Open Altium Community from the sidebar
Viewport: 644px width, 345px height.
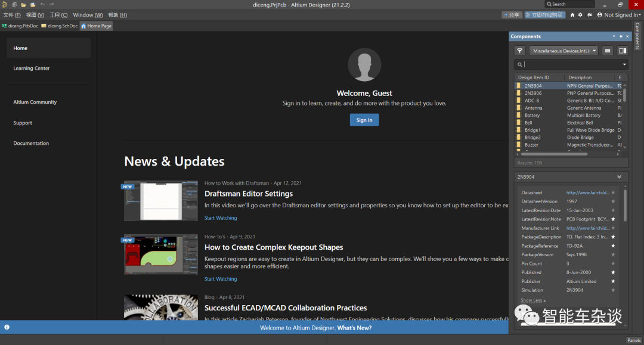pyautogui.click(x=35, y=102)
